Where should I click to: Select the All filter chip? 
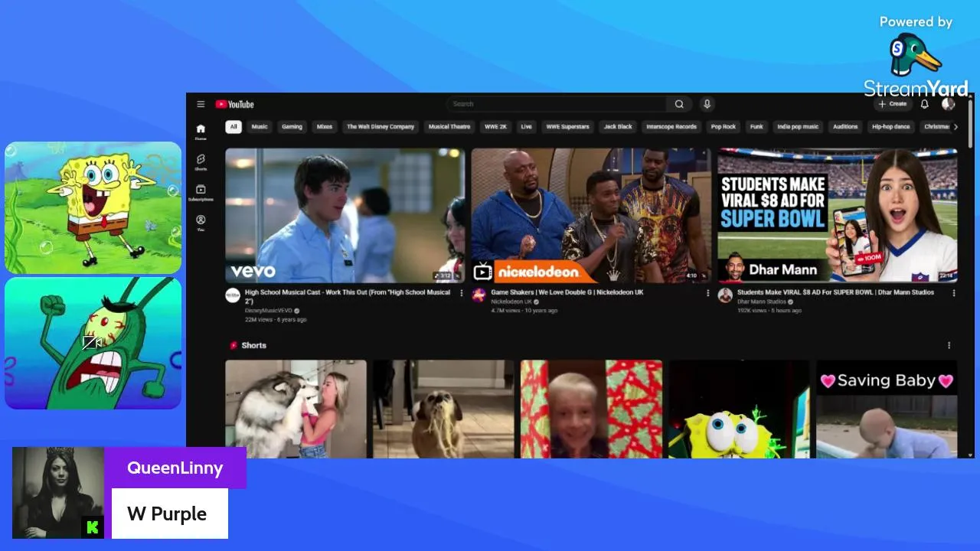[234, 127]
